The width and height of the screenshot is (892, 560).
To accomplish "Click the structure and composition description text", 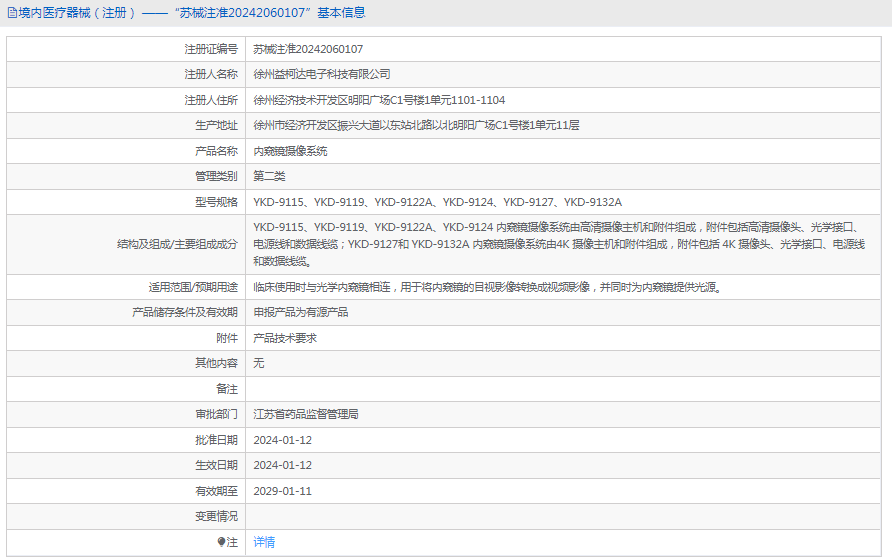I will coord(558,244).
